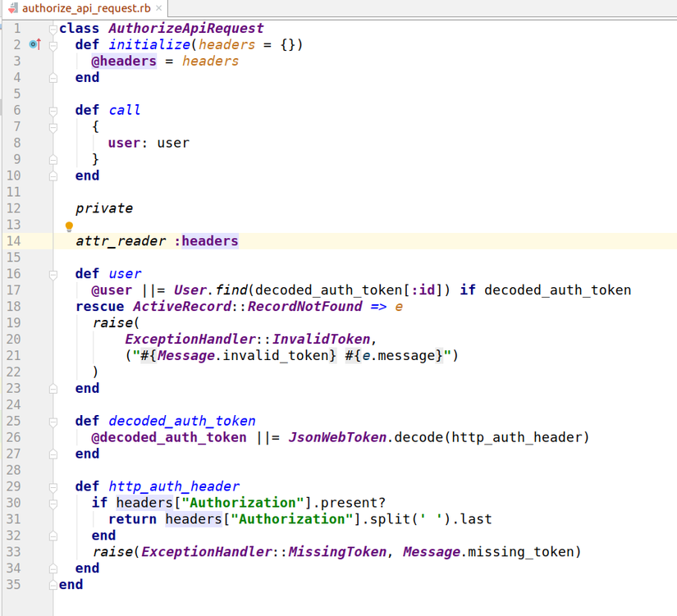Click the fold end marker on line 34
The height and width of the screenshot is (616, 677).
pos(53,569)
